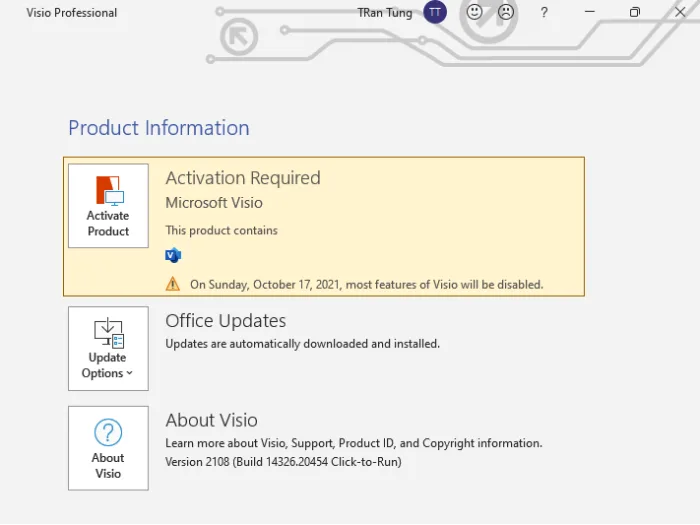Select the TRan Tung account name
The height and width of the screenshot is (525, 700).
[x=385, y=13]
